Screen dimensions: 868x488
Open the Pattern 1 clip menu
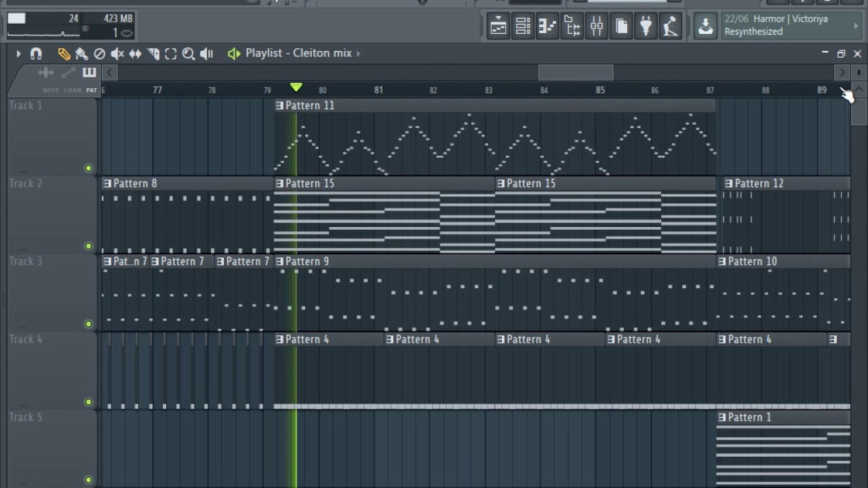[722, 418]
